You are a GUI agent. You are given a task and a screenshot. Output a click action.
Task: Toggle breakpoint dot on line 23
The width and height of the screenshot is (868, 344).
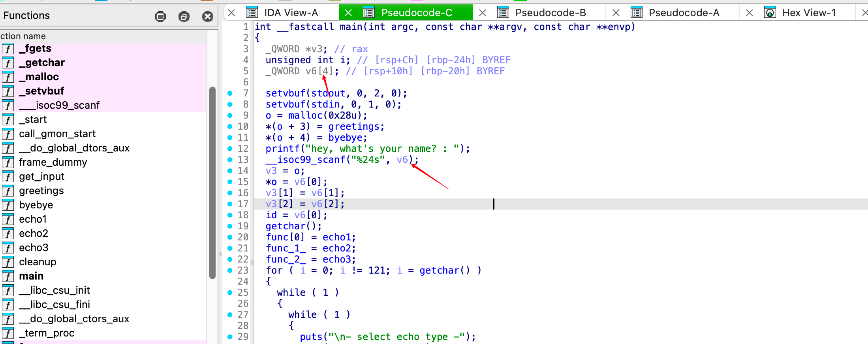(230, 270)
